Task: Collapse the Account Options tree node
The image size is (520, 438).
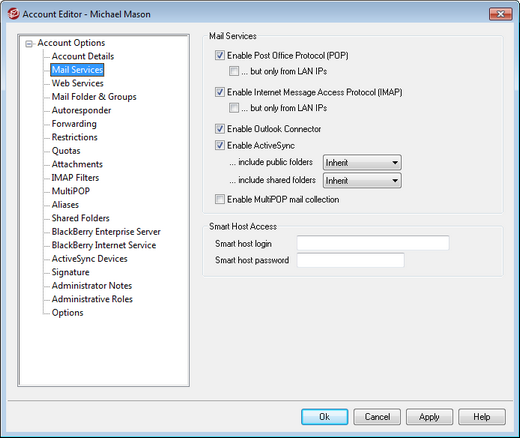Action: point(29,43)
